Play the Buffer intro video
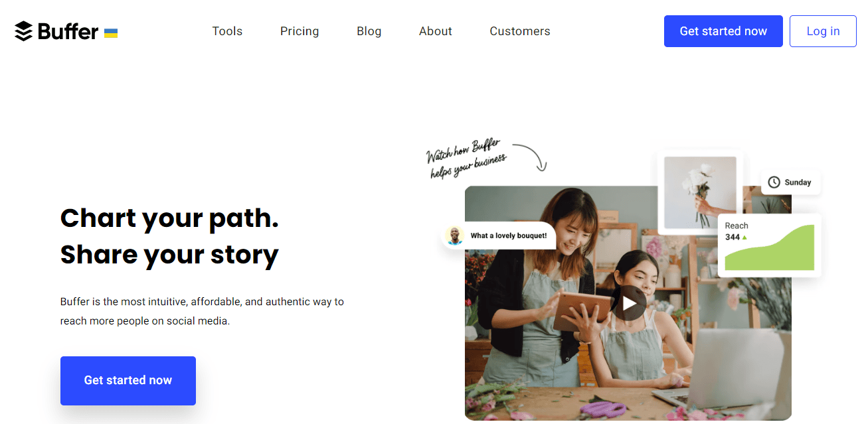 pos(628,303)
